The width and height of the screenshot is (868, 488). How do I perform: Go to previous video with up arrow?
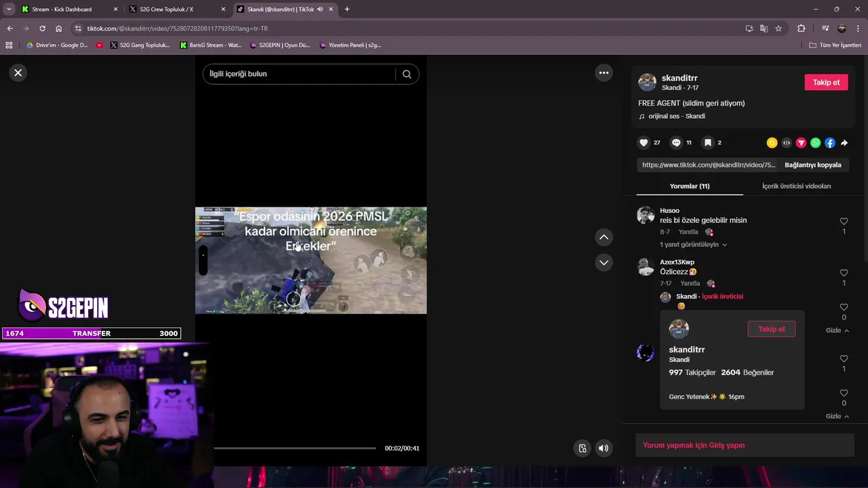(x=604, y=237)
